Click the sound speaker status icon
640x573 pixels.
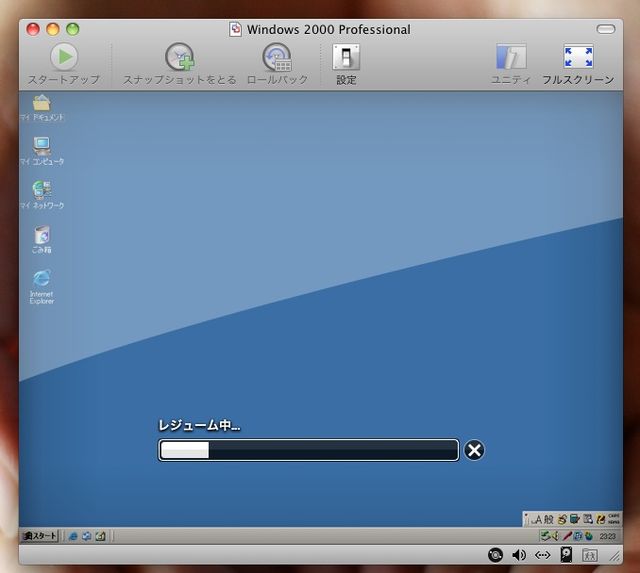tap(519, 555)
